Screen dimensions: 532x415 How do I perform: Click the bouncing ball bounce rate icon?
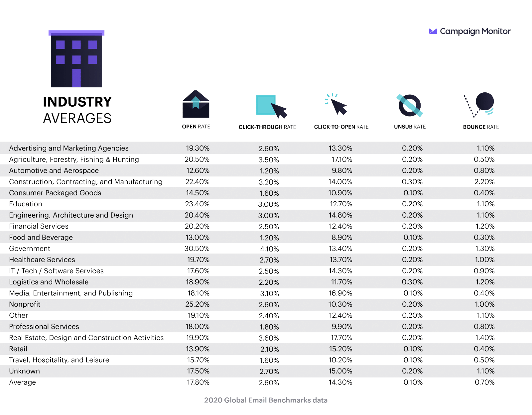coord(479,105)
